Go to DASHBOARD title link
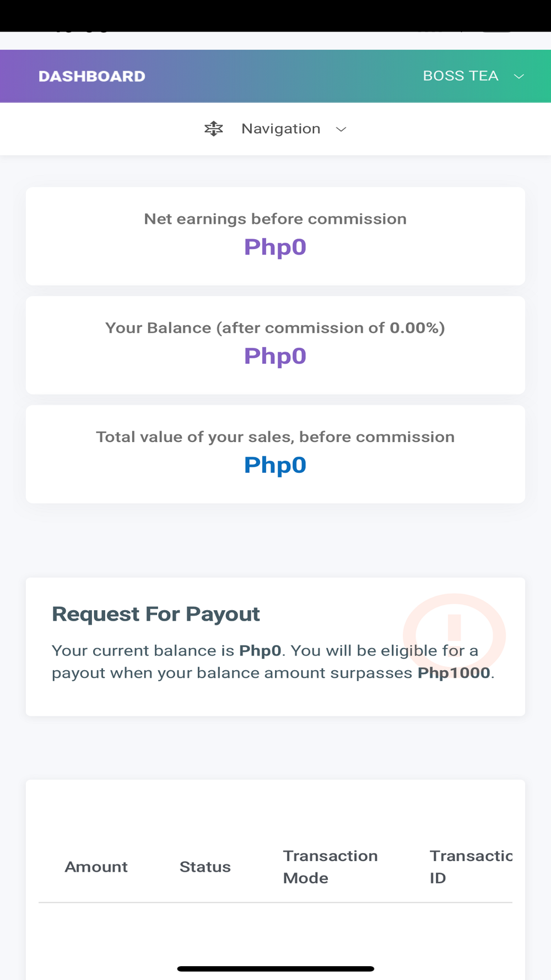This screenshot has width=551, height=980. [x=92, y=76]
